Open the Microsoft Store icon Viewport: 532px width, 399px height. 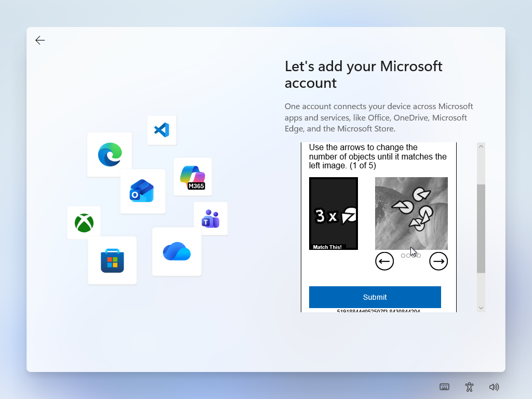point(112,260)
